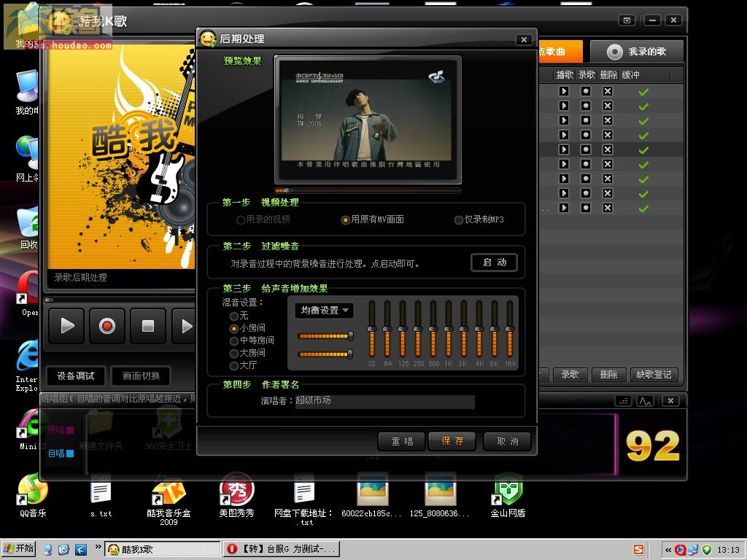Screen dimensions: 747x560
Task: Close the 后期处理 dialog
Action: point(524,39)
